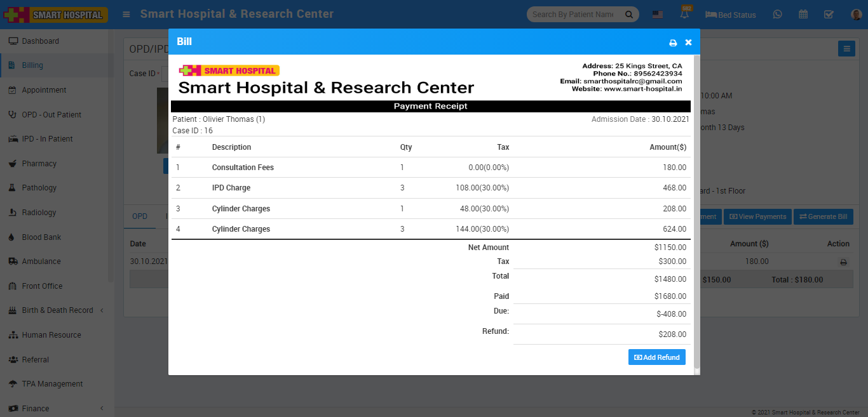
Task: Toggle sidebar with hamburger menu icon
Action: tap(127, 14)
